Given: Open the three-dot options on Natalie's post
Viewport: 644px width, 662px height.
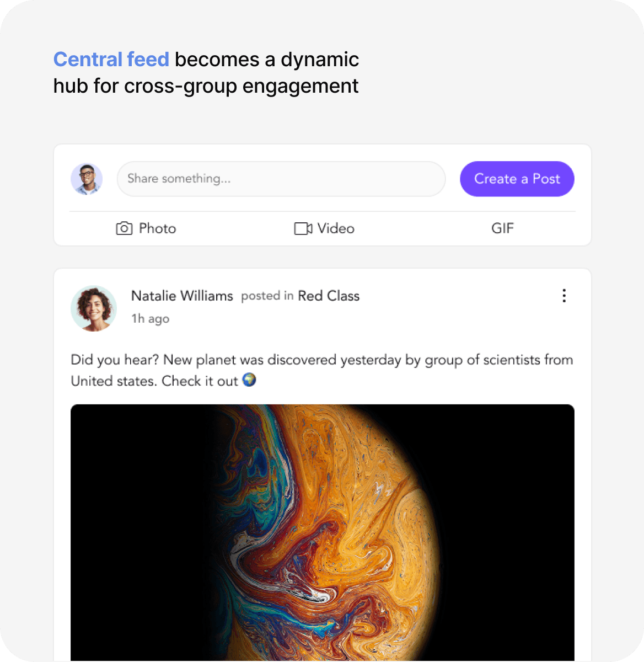Looking at the screenshot, I should point(563,296).
